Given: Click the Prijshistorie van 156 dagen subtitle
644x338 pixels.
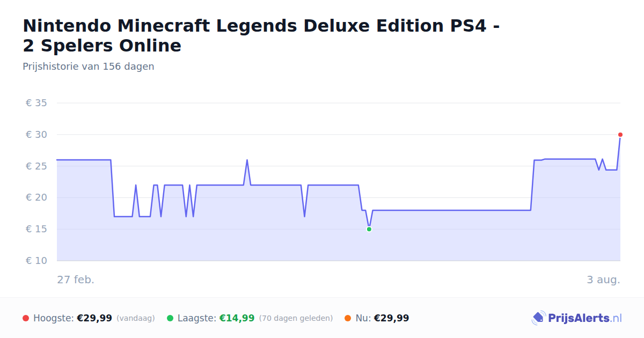Looking at the screenshot, I should tap(89, 67).
